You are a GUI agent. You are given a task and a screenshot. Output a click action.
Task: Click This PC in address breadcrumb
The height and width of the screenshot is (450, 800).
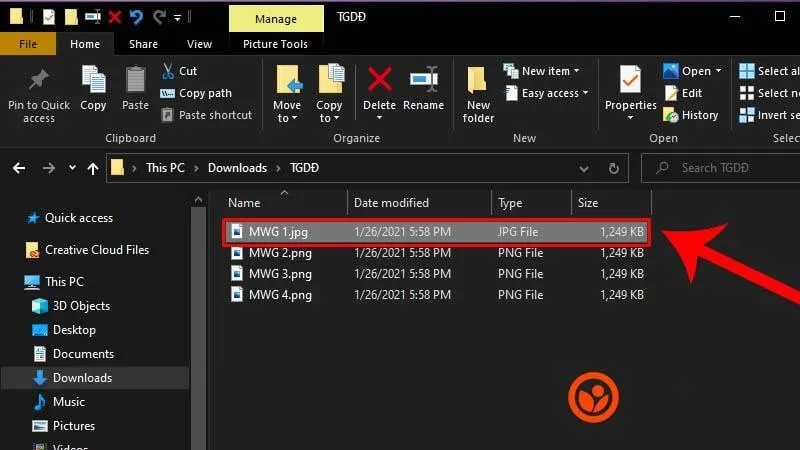[165, 168]
